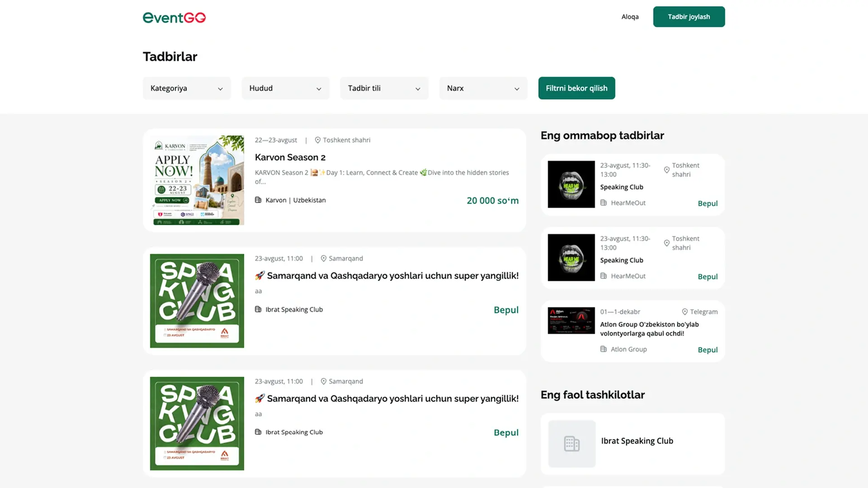Image resolution: width=868 pixels, height=488 pixels.
Task: Open the Aloqa menu link
Action: tap(630, 17)
